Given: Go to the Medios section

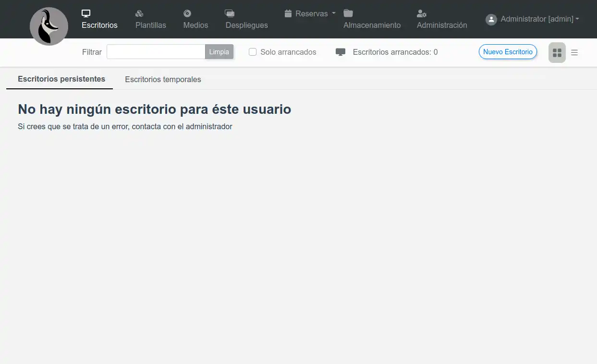Looking at the screenshot, I should pos(195,19).
